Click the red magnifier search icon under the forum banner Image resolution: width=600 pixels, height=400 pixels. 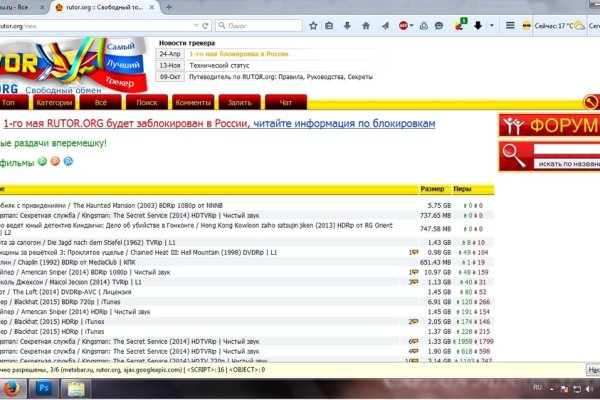point(516,154)
